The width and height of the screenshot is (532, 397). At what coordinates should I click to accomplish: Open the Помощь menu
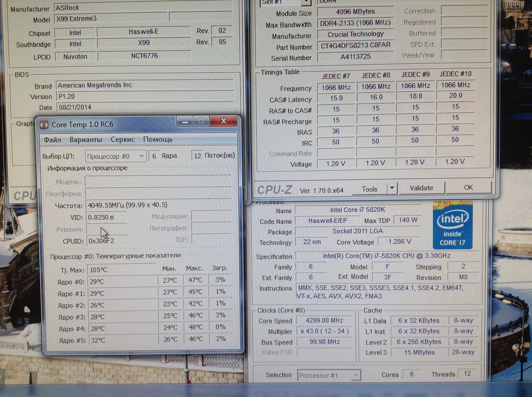[158, 139]
